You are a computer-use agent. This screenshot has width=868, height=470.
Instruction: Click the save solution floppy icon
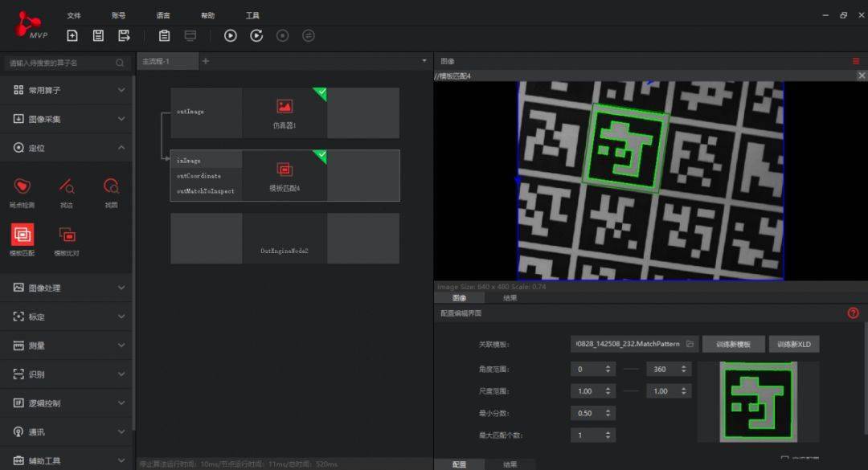[x=98, y=36]
